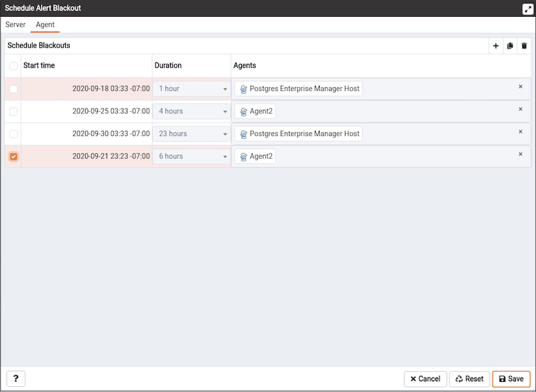The height and width of the screenshot is (392, 536).
Task: Click the Agent2 icon in the 2020-09-21 row
Action: (x=243, y=157)
